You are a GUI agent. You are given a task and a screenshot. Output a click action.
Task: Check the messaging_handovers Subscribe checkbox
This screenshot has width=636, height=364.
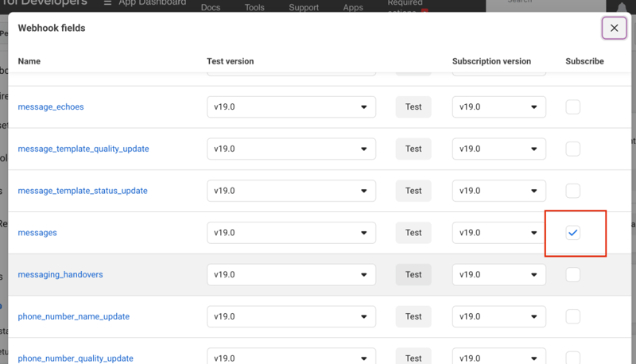point(572,275)
